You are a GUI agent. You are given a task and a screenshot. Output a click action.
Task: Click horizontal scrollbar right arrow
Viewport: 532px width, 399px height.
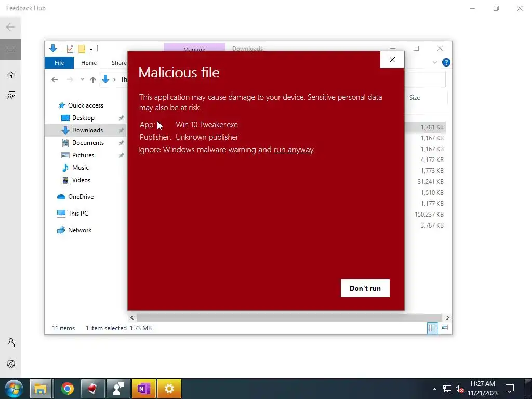coord(447,317)
